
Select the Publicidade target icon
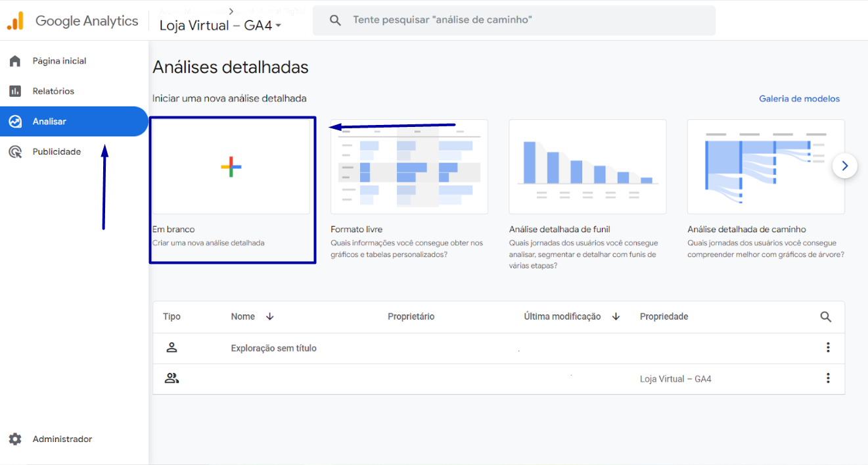click(x=15, y=152)
